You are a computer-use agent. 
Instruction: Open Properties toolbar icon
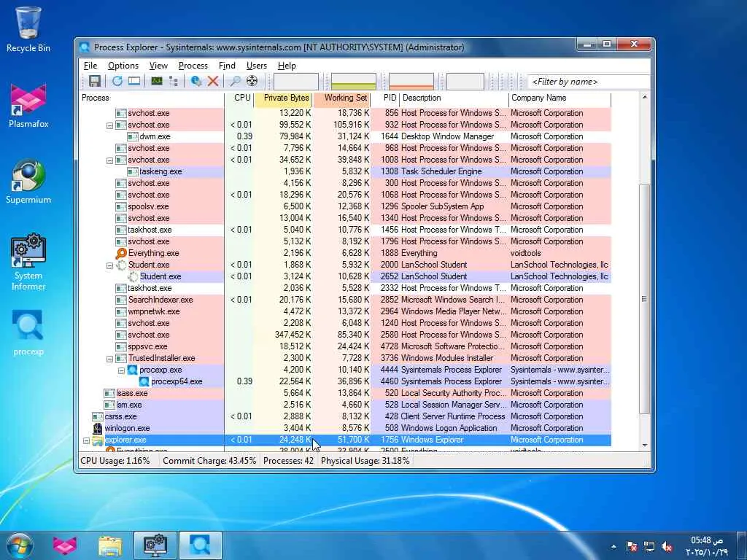(196, 81)
